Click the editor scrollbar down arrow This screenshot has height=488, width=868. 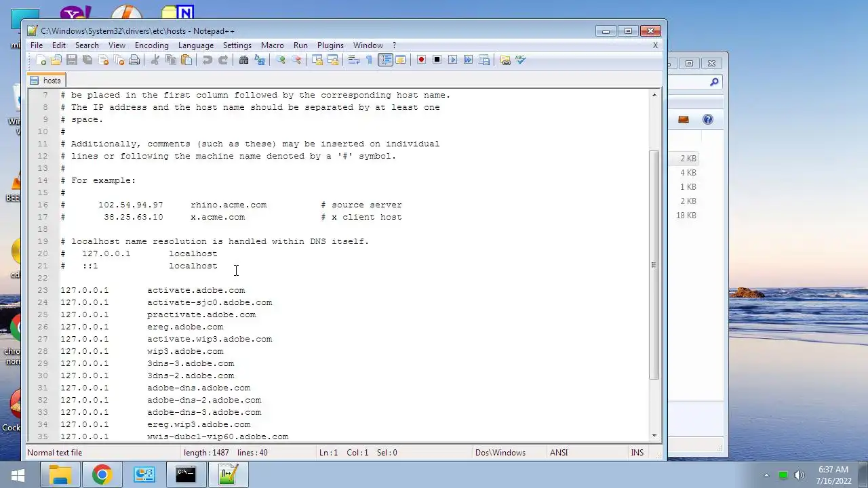point(654,436)
